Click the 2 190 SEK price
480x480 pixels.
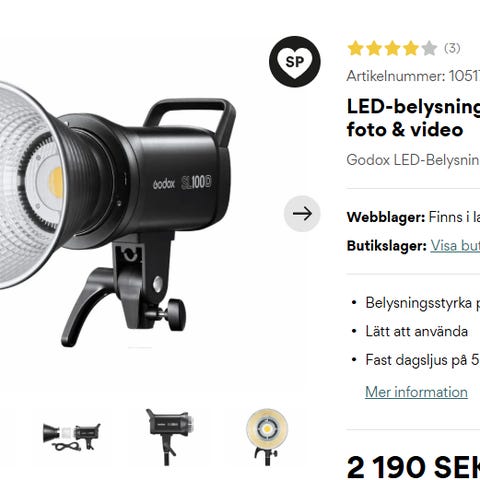tap(413, 467)
